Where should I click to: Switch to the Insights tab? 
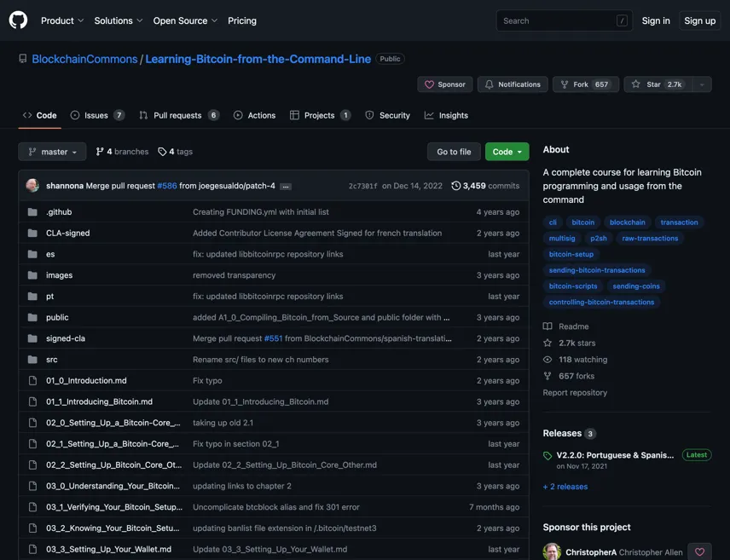[446, 115]
